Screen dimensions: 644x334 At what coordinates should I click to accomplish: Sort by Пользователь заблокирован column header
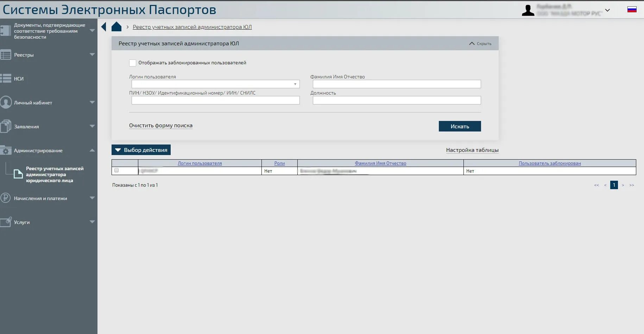(x=550, y=163)
